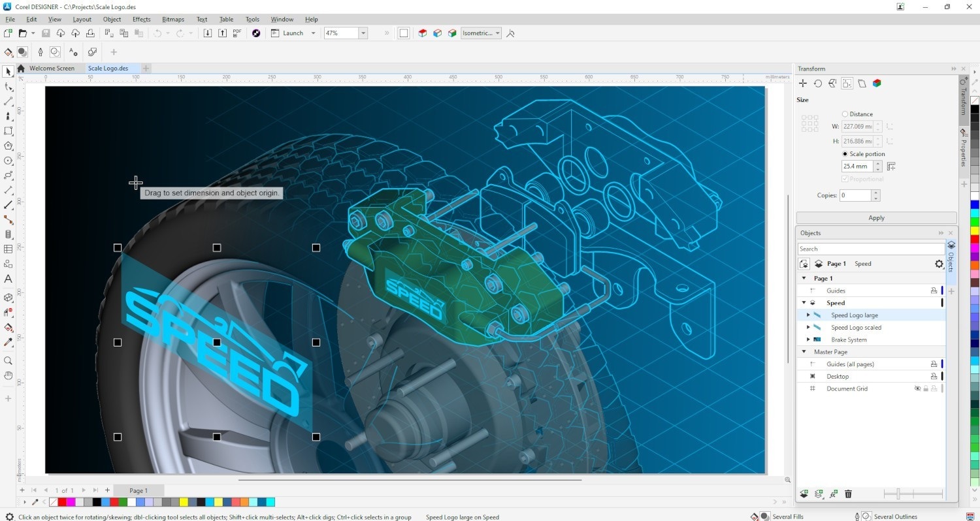This screenshot has width=980, height=521.
Task: Click the interactive scale portion icon beside 25.4 mm
Action: click(891, 166)
